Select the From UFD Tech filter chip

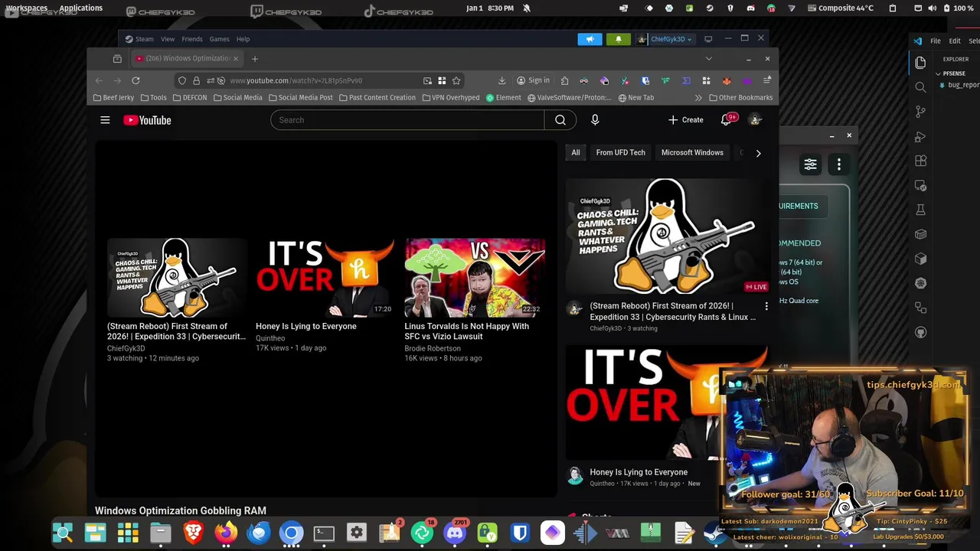pos(621,152)
